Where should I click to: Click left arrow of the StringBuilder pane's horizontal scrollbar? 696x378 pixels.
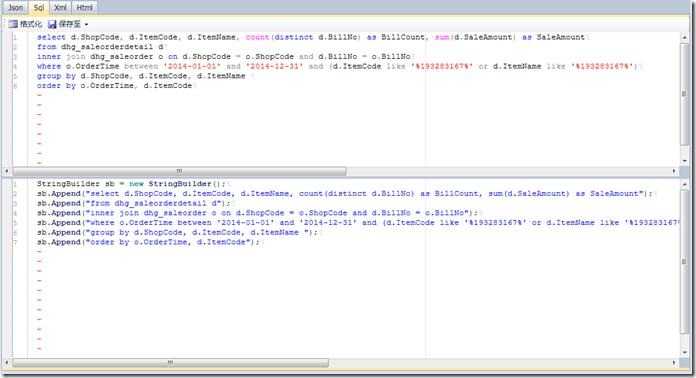click(x=6, y=362)
